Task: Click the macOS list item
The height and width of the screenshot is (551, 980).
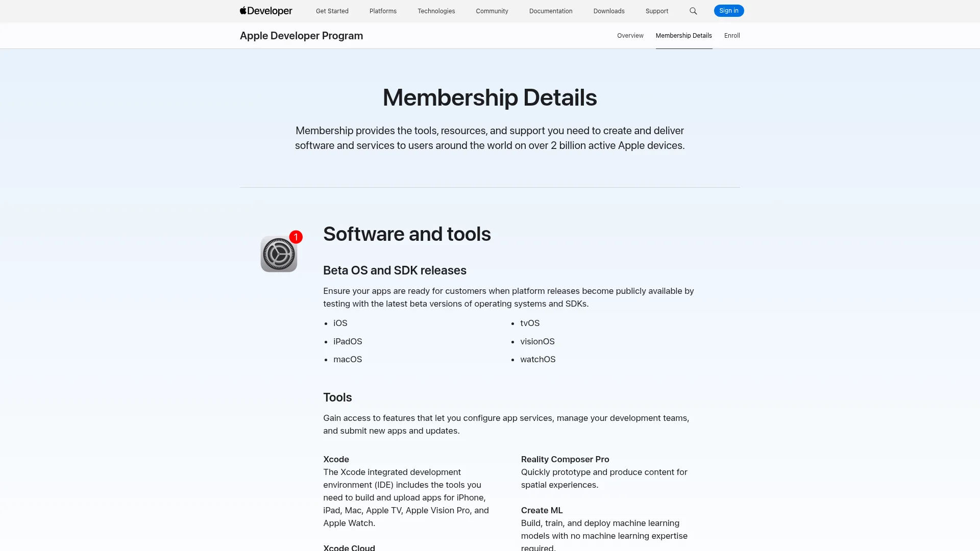Action: pyautogui.click(x=348, y=359)
